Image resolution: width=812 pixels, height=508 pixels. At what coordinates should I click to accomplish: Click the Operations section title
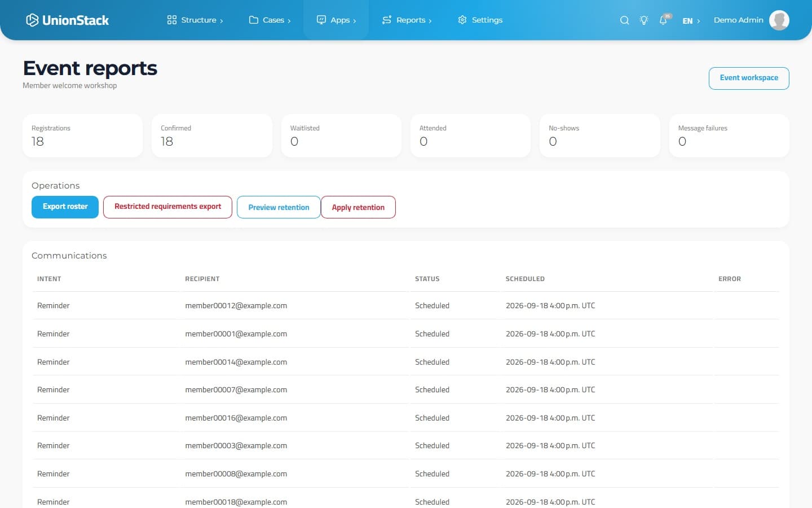coord(55,186)
